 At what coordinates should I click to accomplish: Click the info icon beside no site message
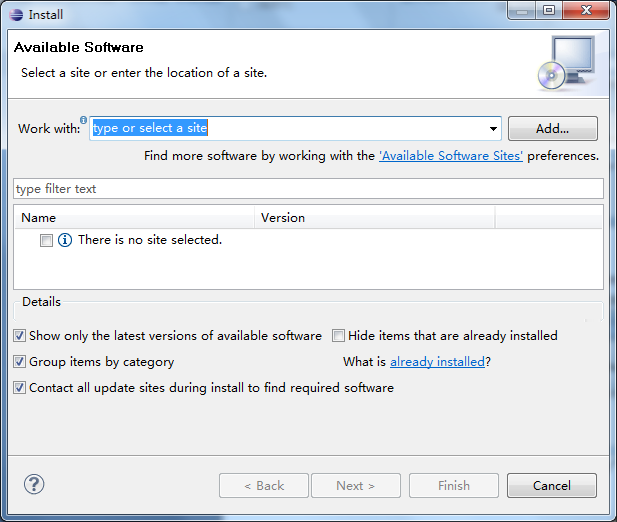pyautogui.click(x=65, y=240)
